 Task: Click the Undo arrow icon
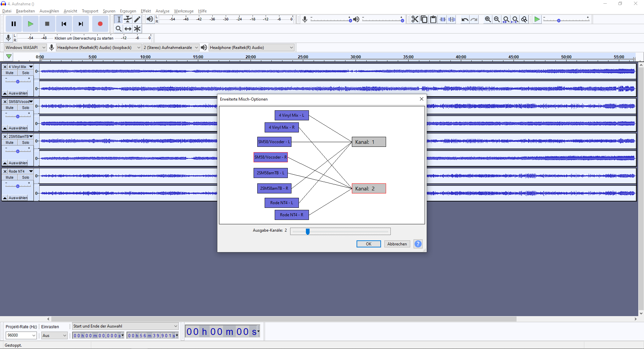coord(465,19)
